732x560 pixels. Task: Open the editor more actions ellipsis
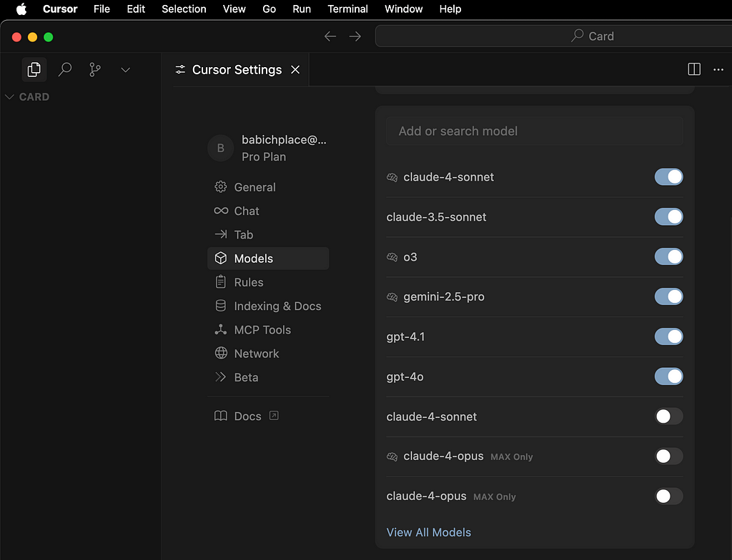coord(718,69)
